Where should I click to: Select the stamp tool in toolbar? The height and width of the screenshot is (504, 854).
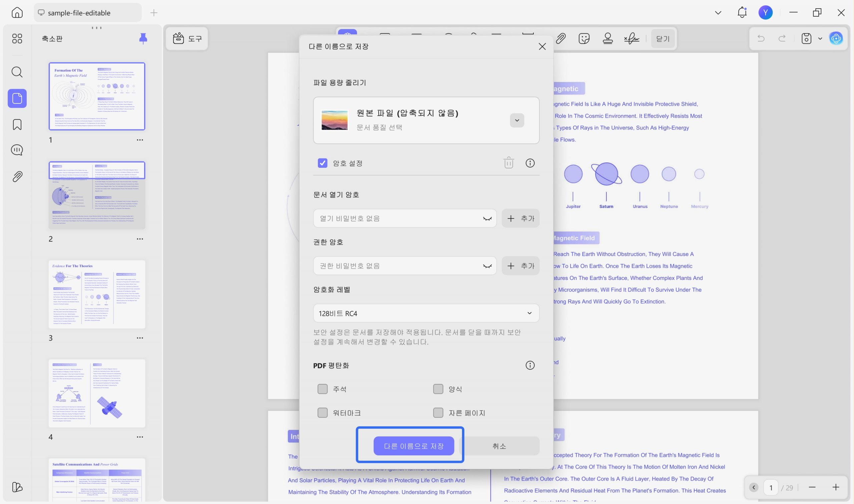(x=607, y=38)
